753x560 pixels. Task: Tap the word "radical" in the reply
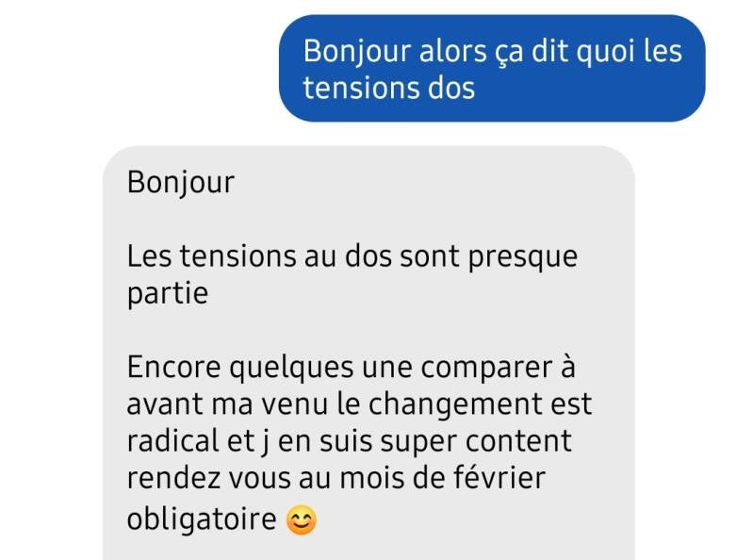(173, 441)
